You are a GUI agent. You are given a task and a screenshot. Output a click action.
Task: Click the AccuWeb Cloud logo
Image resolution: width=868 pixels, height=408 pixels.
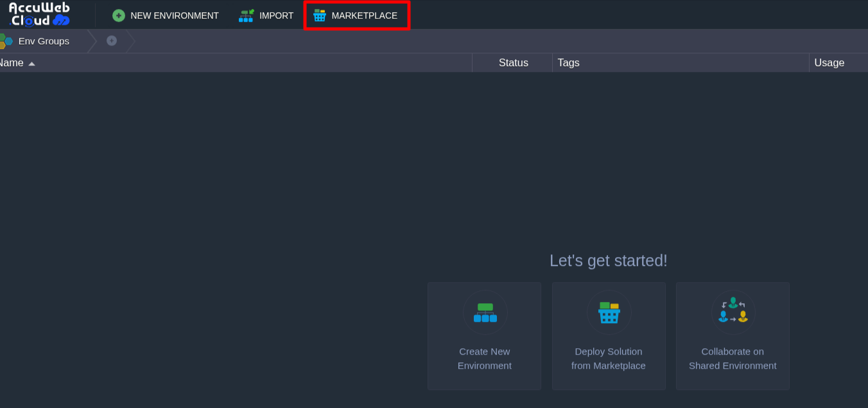pyautogui.click(x=40, y=14)
